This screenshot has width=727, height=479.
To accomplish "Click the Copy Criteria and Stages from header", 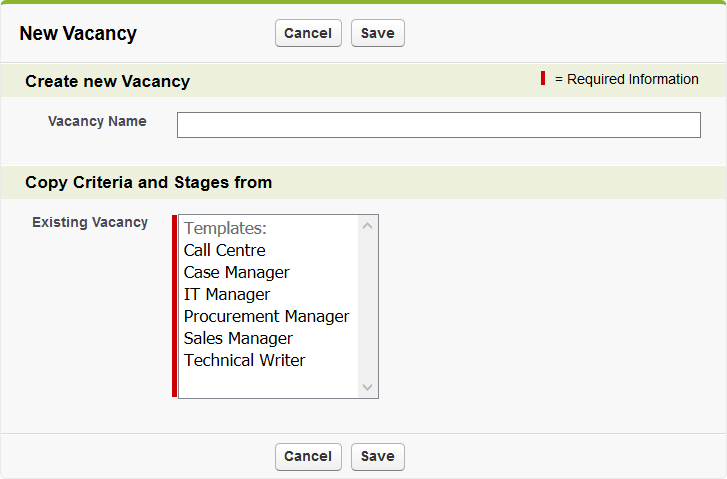I will tap(148, 182).
